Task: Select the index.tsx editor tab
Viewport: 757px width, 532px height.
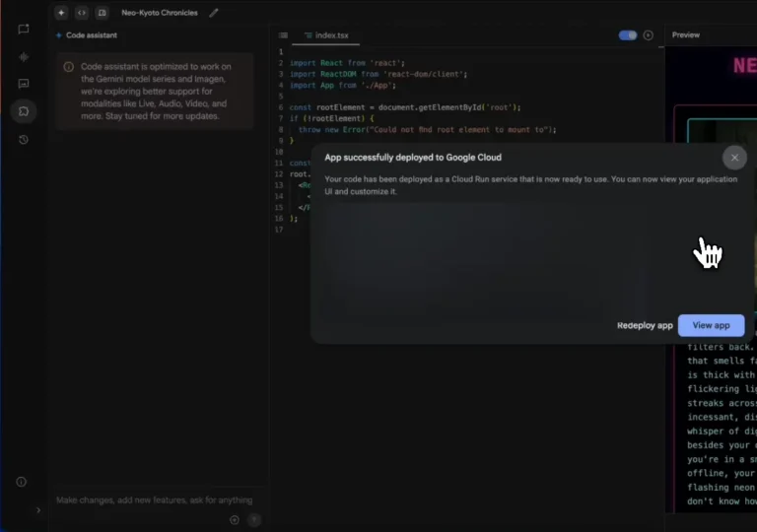Action: point(326,35)
